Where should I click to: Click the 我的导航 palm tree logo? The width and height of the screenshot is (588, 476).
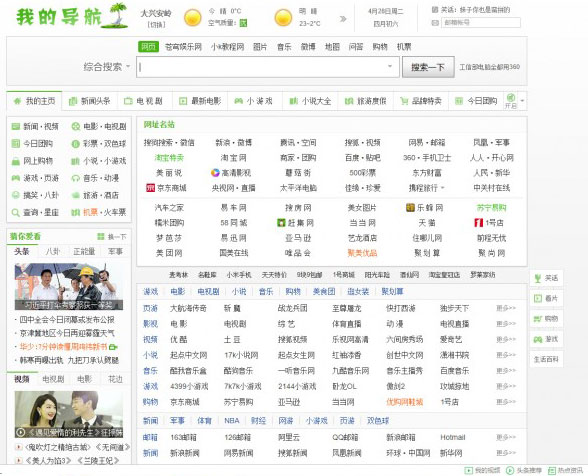click(x=72, y=16)
